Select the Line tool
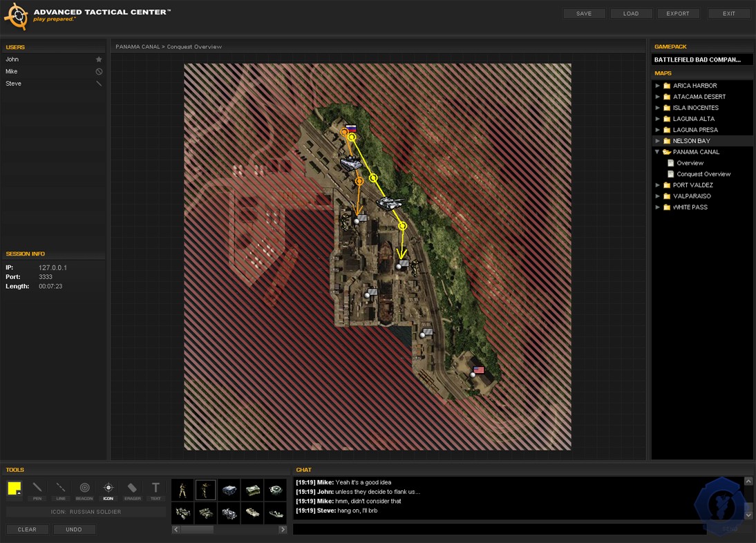The image size is (756, 543). 61,488
